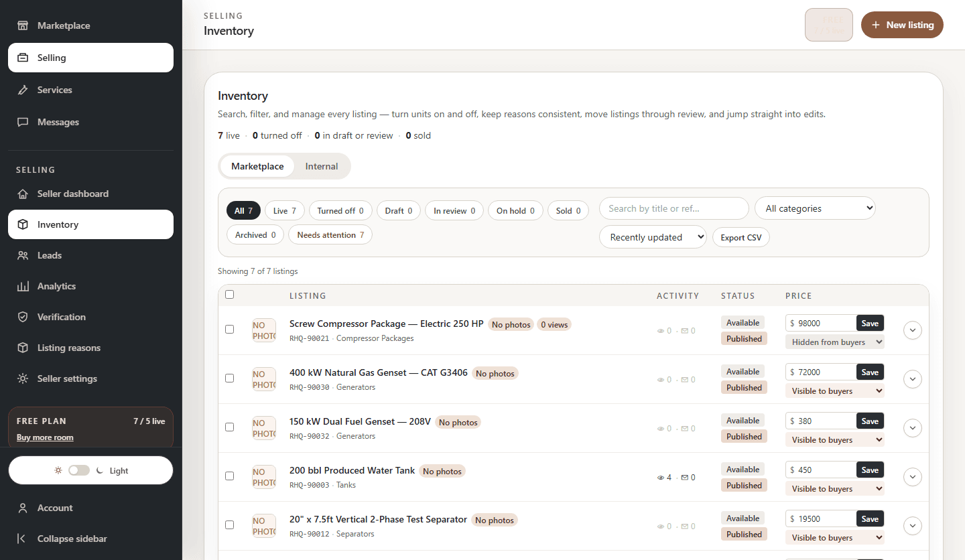The height and width of the screenshot is (560, 965).
Task: Click Buy more room link
Action: [45, 437]
